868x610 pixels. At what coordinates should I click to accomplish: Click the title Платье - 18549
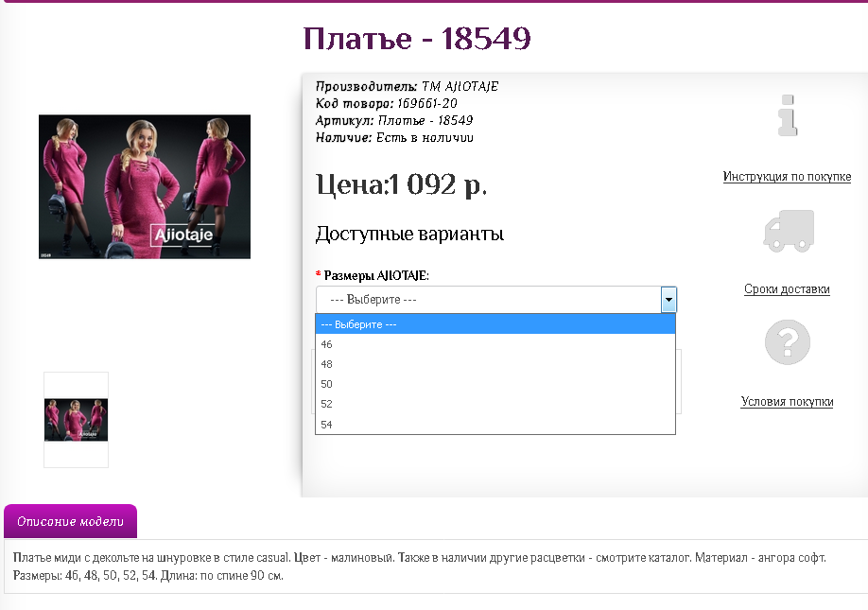pyautogui.click(x=417, y=39)
